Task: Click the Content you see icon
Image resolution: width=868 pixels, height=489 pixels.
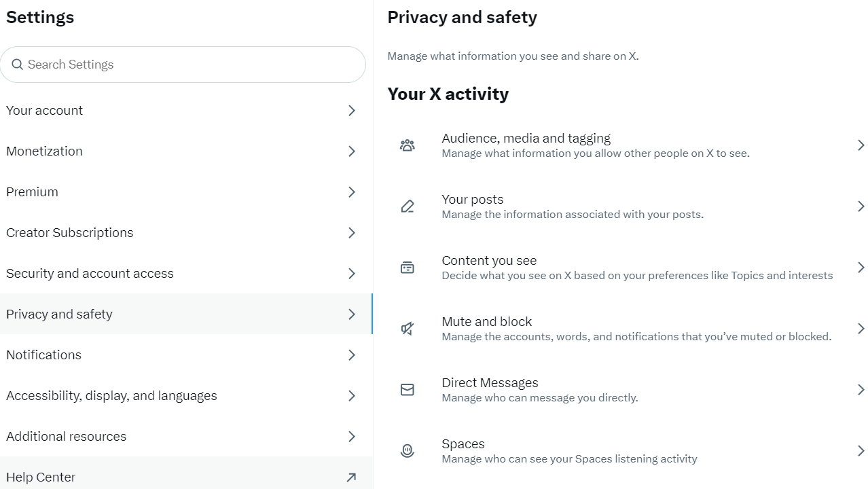Action: point(408,267)
